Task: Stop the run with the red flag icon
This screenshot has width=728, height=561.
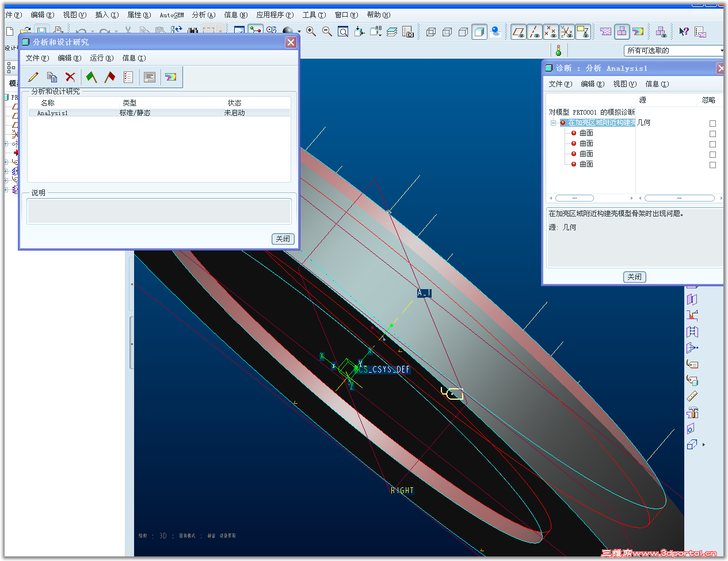Action: click(110, 77)
